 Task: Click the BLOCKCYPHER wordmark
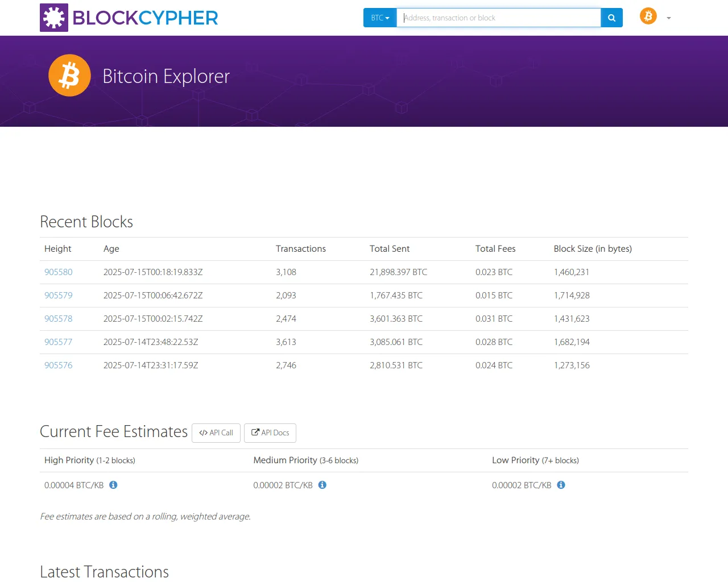click(146, 18)
